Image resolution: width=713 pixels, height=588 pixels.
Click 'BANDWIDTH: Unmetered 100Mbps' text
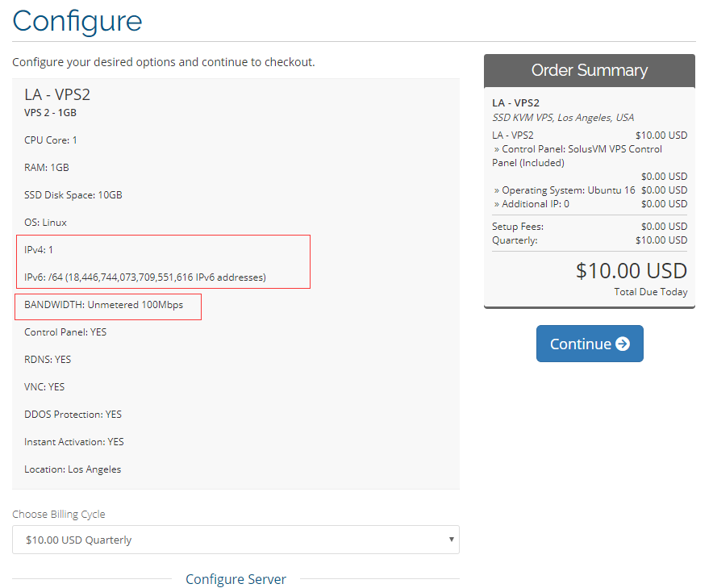(104, 305)
